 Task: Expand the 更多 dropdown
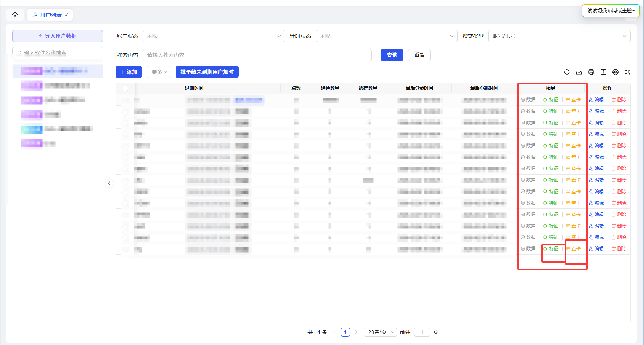click(159, 72)
